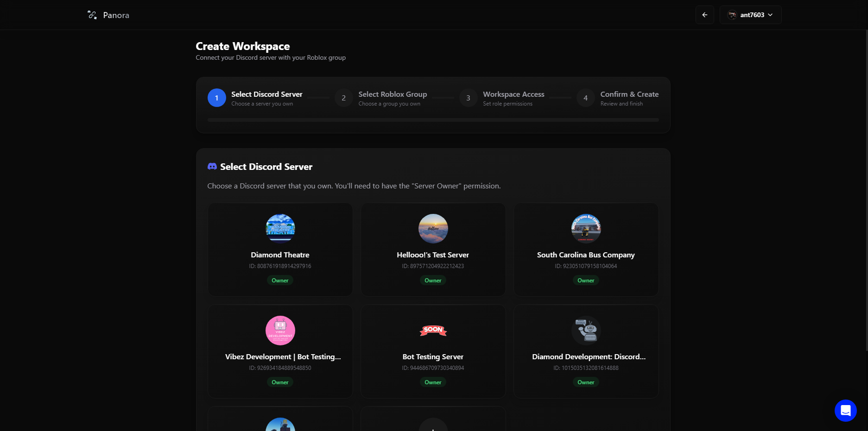Click the 'Workspace Access' step label
Viewport: 868px width, 431px height.
pyautogui.click(x=513, y=94)
